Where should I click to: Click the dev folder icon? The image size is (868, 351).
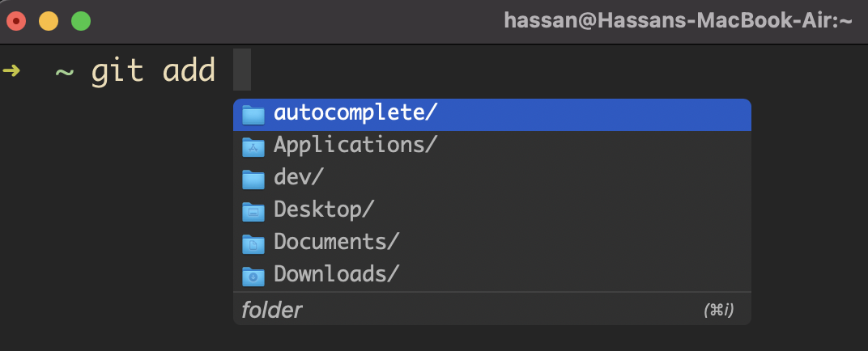(x=253, y=179)
